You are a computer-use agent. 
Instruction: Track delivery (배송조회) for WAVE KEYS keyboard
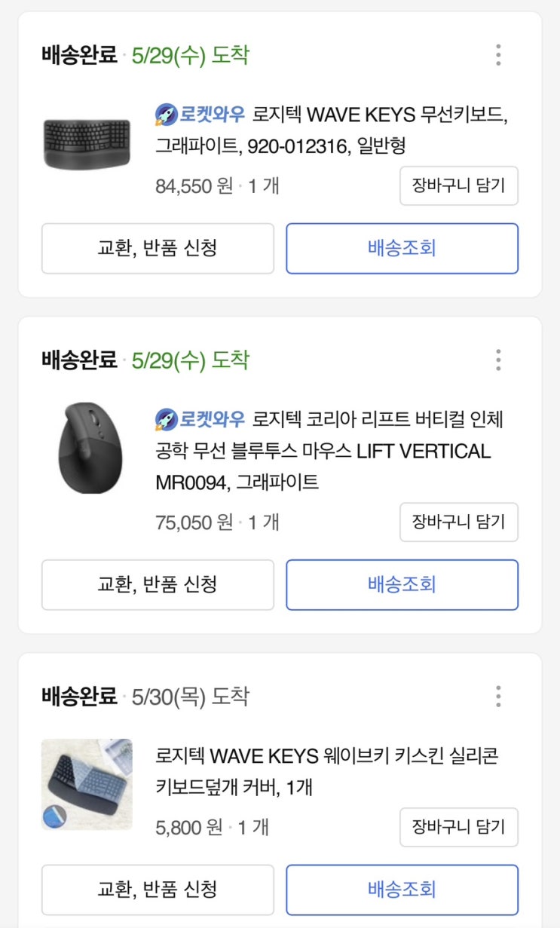tap(402, 248)
